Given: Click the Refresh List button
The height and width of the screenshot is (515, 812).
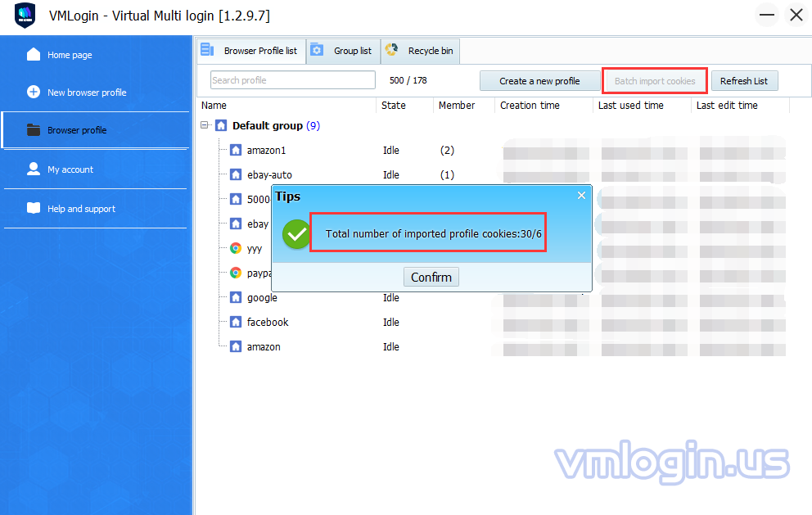Looking at the screenshot, I should coord(743,81).
